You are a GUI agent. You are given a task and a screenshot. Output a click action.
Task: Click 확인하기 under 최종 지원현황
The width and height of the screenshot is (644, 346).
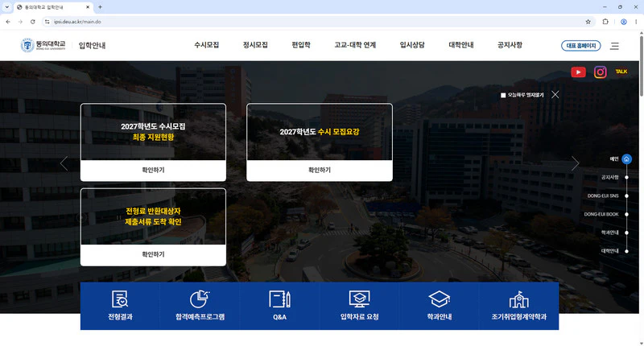click(153, 170)
